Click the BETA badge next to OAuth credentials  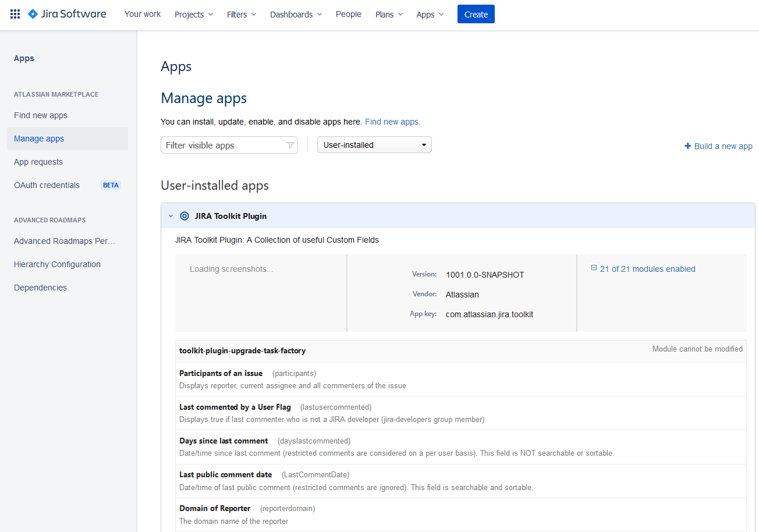111,185
